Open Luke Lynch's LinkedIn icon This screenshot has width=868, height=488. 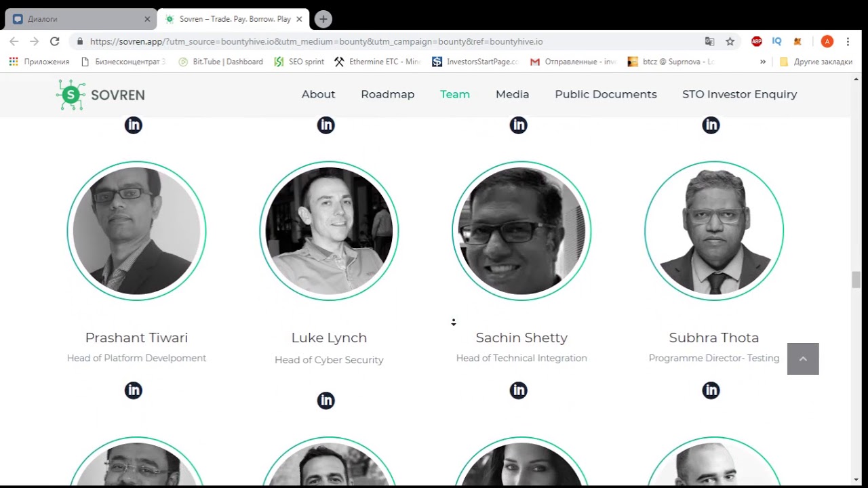click(326, 401)
